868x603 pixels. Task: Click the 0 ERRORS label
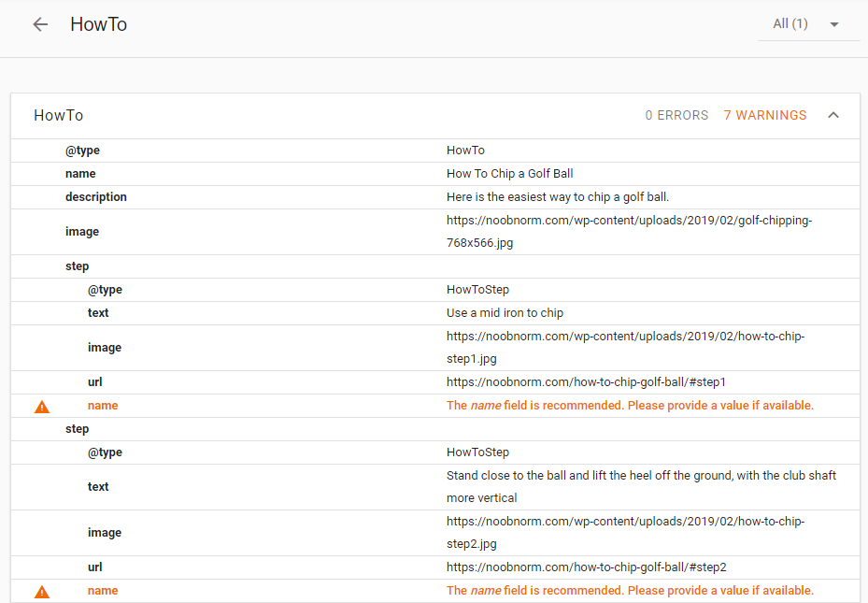point(676,116)
